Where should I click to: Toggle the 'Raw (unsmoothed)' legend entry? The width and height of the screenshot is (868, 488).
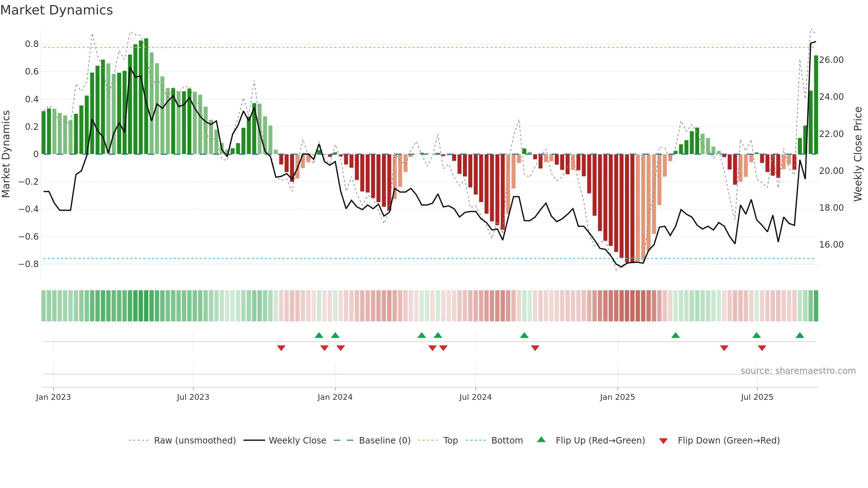pyautogui.click(x=182, y=440)
